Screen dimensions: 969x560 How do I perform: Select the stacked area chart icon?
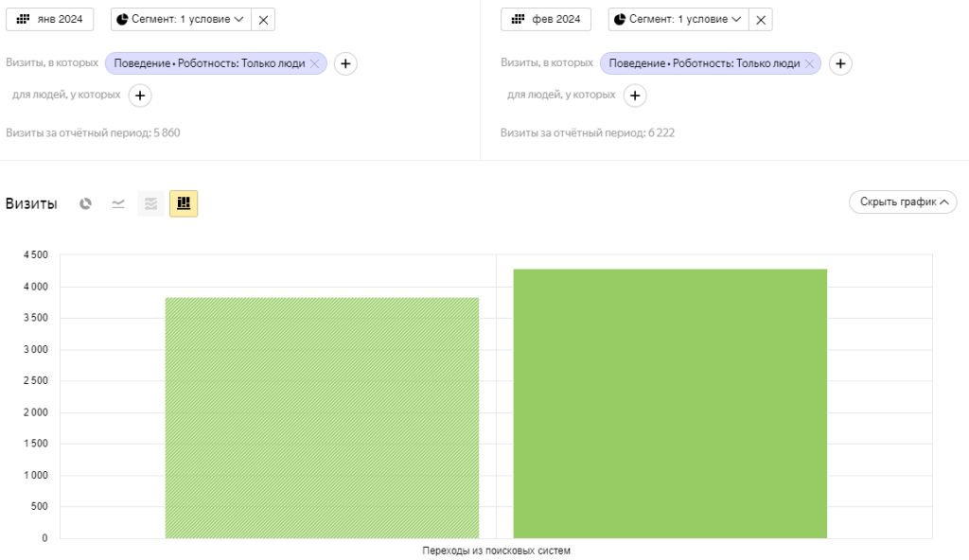click(x=150, y=203)
